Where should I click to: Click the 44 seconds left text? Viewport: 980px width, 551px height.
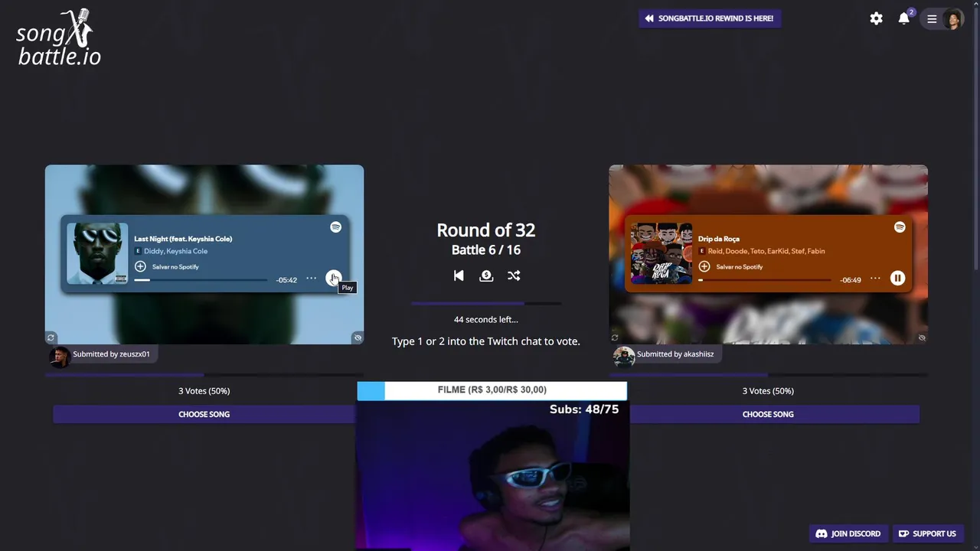click(x=486, y=320)
